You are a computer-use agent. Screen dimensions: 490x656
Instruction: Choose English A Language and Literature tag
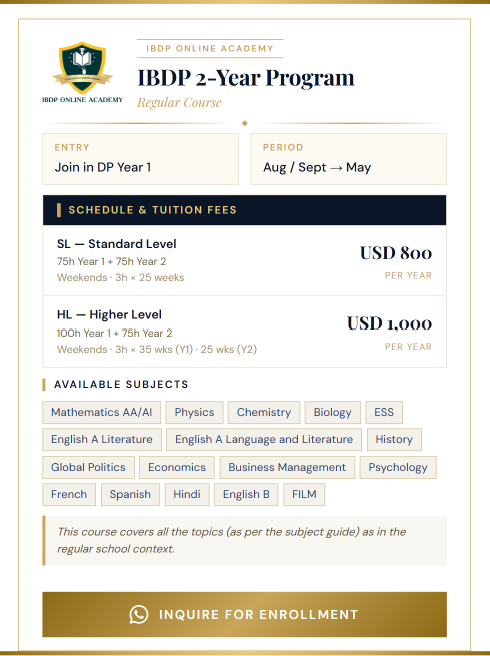tap(264, 439)
